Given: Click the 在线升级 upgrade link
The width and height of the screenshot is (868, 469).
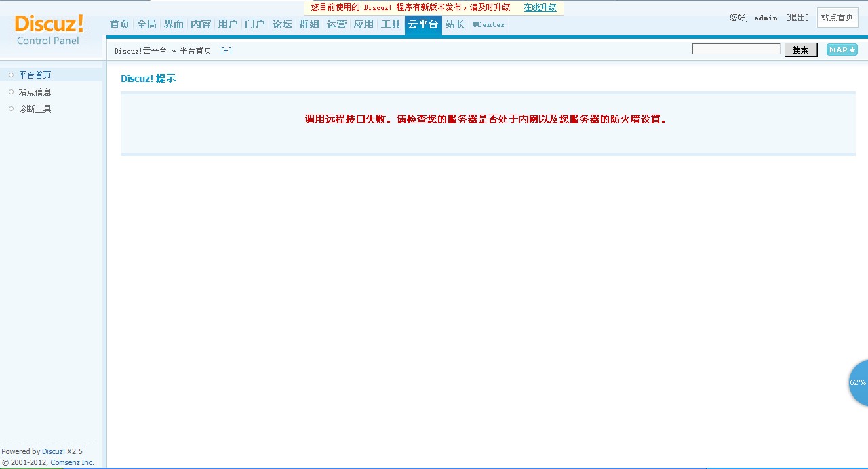Looking at the screenshot, I should [540, 7].
